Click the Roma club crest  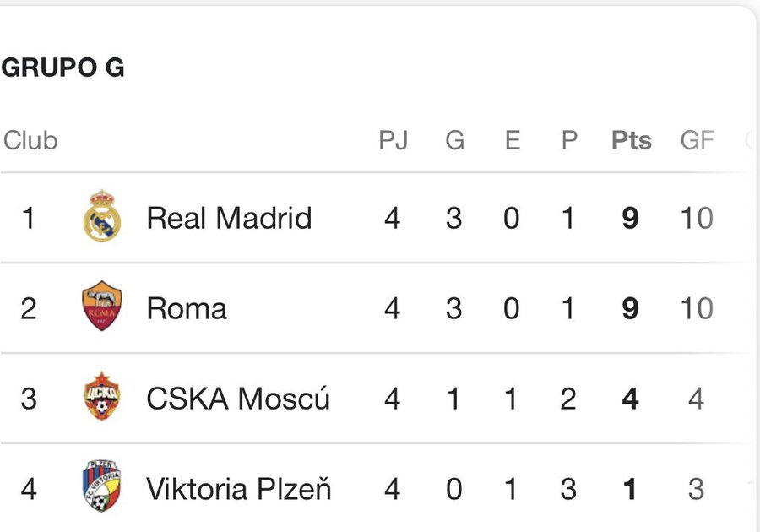coord(101,307)
